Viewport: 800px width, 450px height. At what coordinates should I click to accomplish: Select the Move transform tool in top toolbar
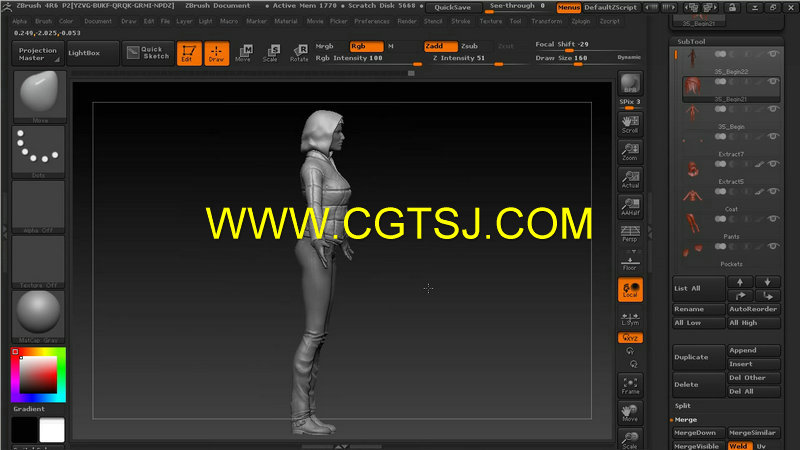(243, 53)
